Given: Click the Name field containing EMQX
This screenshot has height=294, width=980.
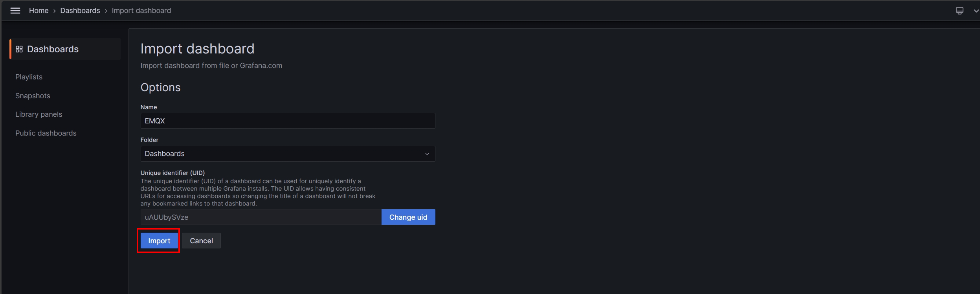Looking at the screenshot, I should 287,121.
